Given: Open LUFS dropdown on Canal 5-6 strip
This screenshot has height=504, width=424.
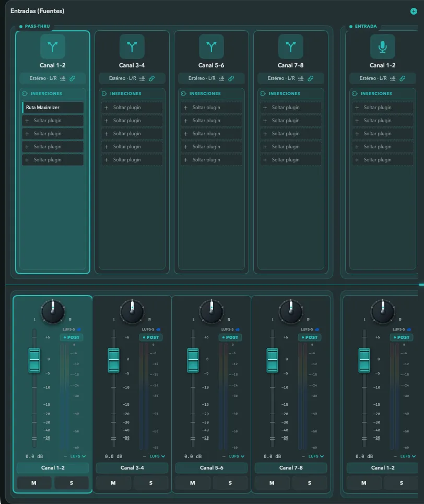Looking at the screenshot, I should [237, 456].
